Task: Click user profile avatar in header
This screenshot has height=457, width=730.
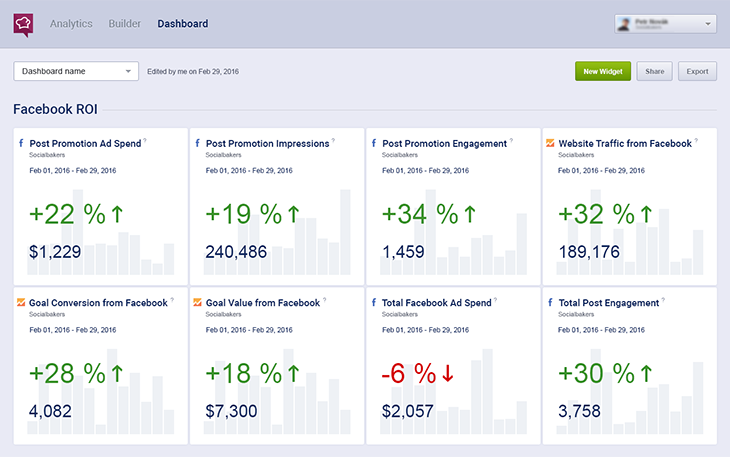Action: (x=625, y=23)
